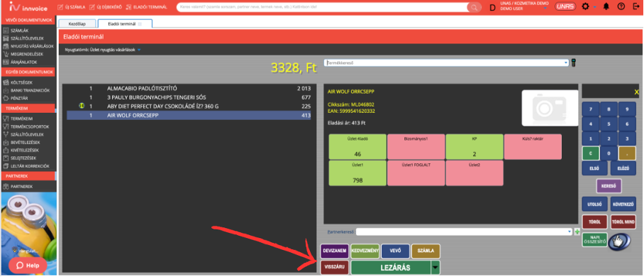Viewport: 644px width, 277px height.
Task: Open the settings gear icon
Action: click(586, 6)
